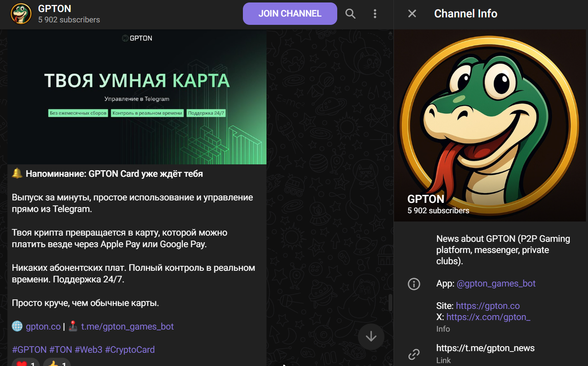Screen dimensions: 588x366
Task: Click the Channel Info heading
Action: 466,14
